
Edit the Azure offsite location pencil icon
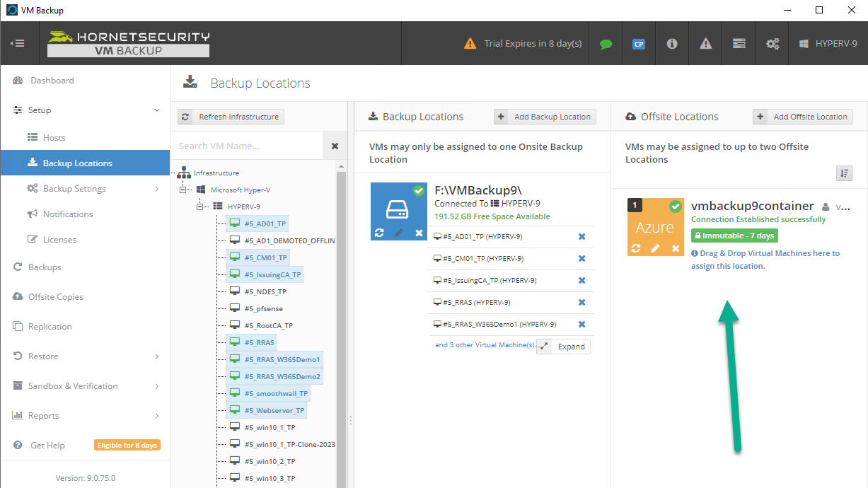pyautogui.click(x=655, y=248)
